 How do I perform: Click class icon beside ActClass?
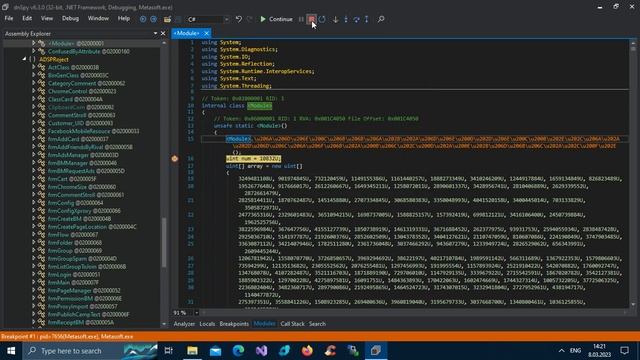coord(42,67)
